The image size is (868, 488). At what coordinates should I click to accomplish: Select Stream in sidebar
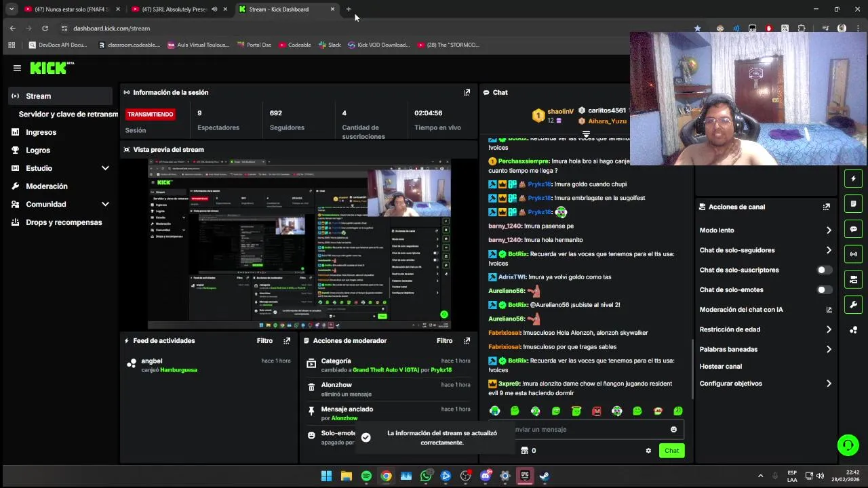[60, 96]
